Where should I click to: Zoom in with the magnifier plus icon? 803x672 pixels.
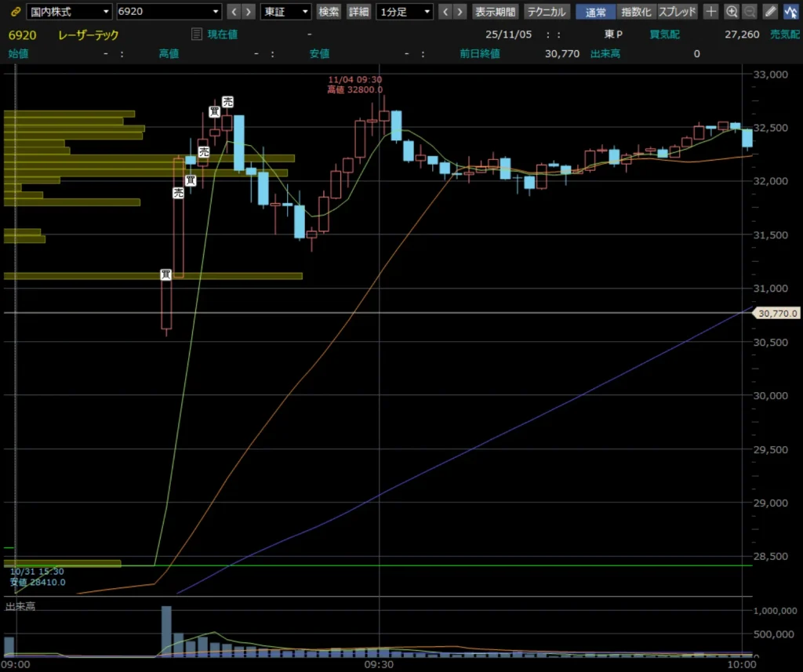732,12
